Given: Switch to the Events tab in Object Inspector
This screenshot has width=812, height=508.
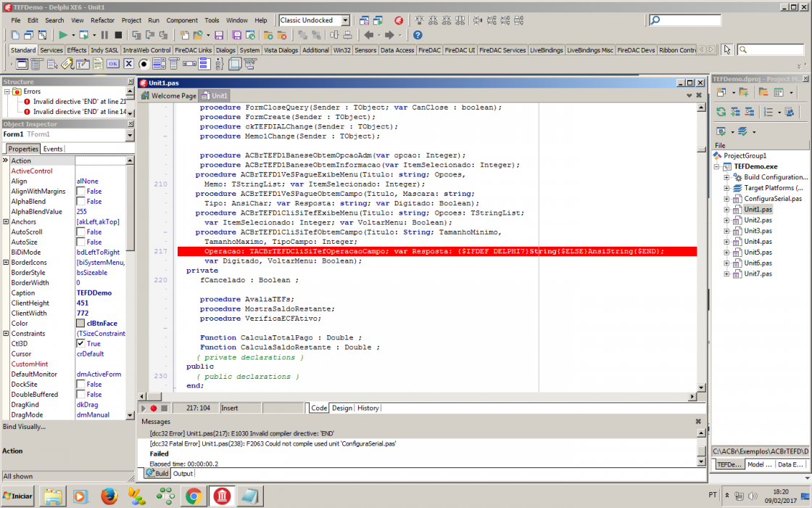Looking at the screenshot, I should point(53,149).
